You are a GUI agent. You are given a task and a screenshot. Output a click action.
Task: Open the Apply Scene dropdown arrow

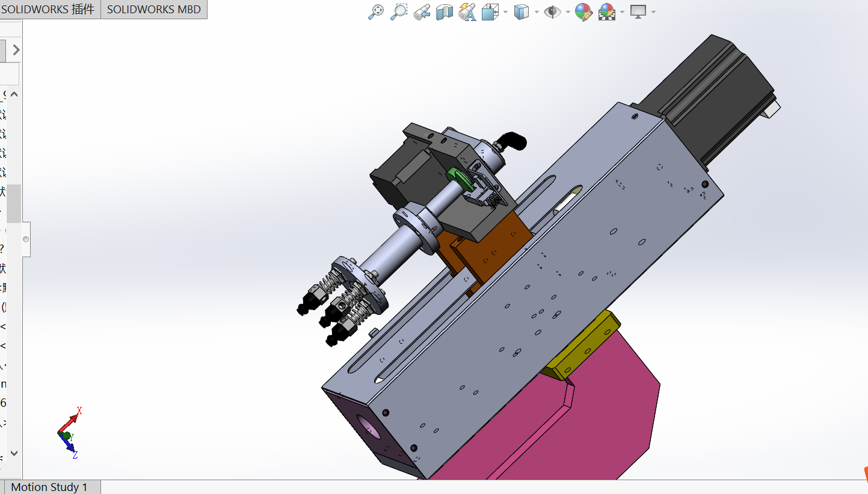[x=622, y=12]
